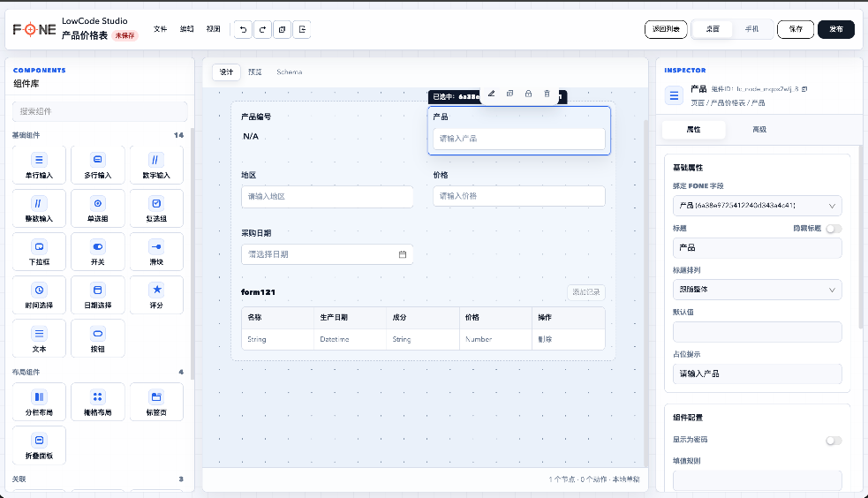868x498 pixels.
Task: Click calendar icon in 采购日期 field
Action: pyautogui.click(x=403, y=254)
